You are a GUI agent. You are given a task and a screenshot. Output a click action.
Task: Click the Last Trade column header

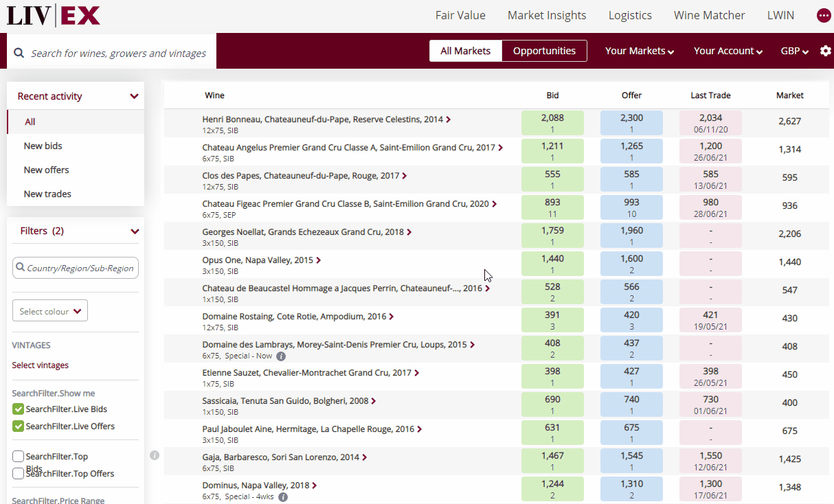[710, 95]
